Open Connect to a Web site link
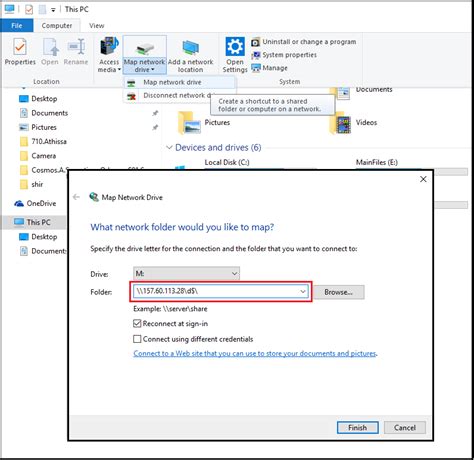Screen dimensions: 474x460 (255, 353)
